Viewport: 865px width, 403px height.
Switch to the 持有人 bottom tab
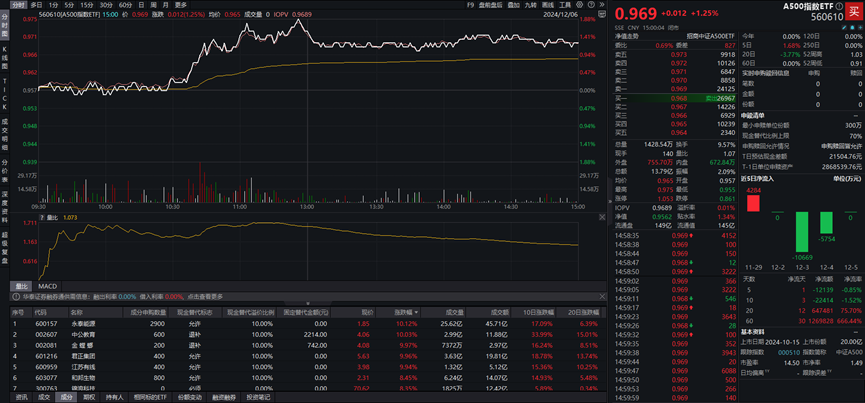click(116, 397)
